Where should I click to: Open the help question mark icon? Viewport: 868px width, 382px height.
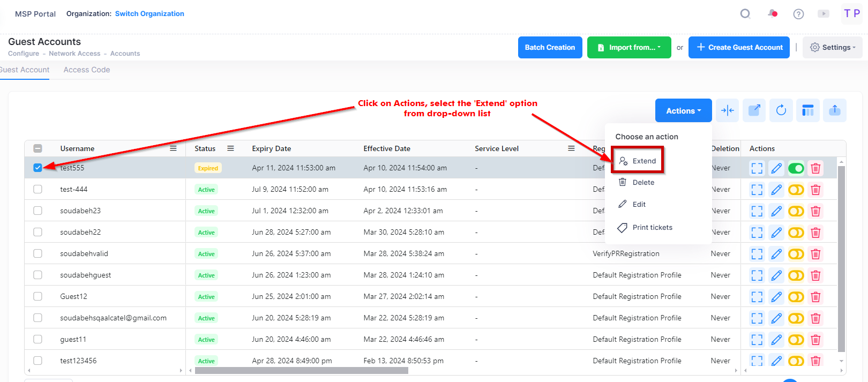[798, 14]
